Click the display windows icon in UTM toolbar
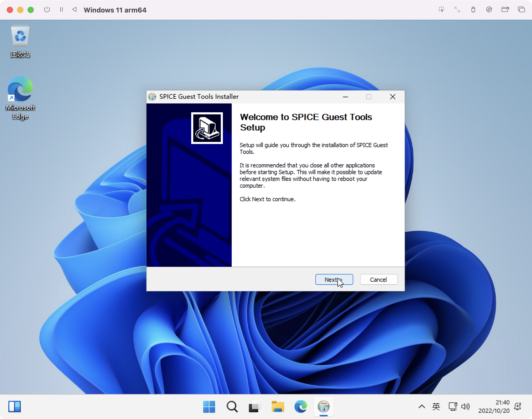 [522, 10]
